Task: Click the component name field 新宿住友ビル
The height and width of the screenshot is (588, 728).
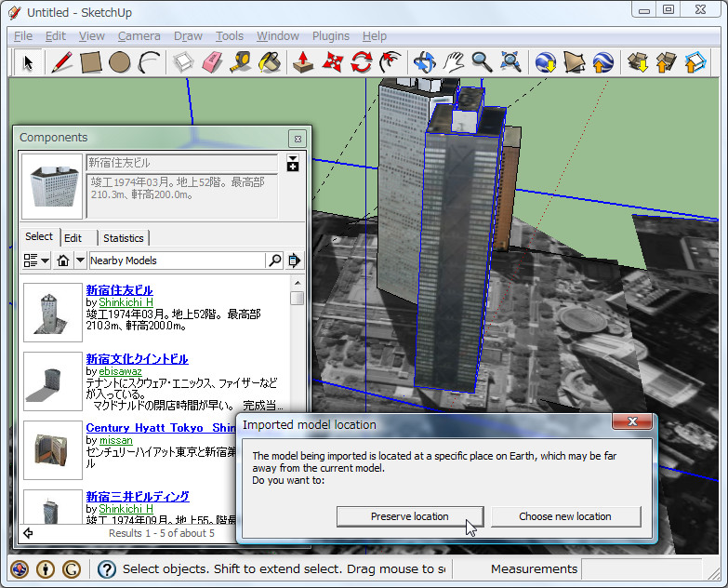Action: click(x=182, y=163)
